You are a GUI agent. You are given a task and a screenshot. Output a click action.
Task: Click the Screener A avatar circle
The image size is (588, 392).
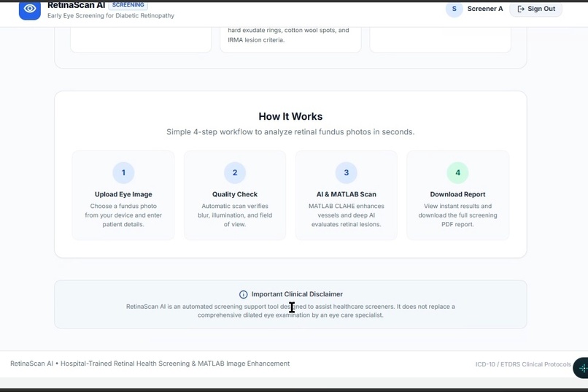click(454, 9)
